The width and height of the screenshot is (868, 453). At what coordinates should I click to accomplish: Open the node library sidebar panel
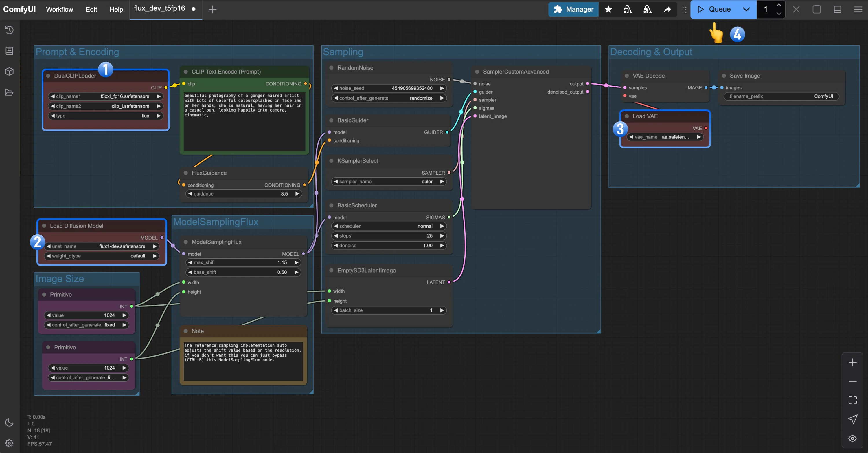(9, 51)
